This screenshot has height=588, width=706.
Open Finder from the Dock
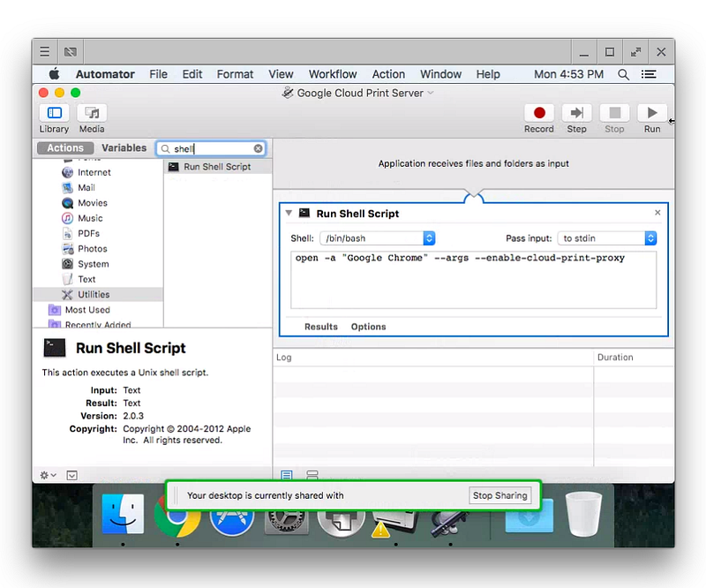point(123,514)
